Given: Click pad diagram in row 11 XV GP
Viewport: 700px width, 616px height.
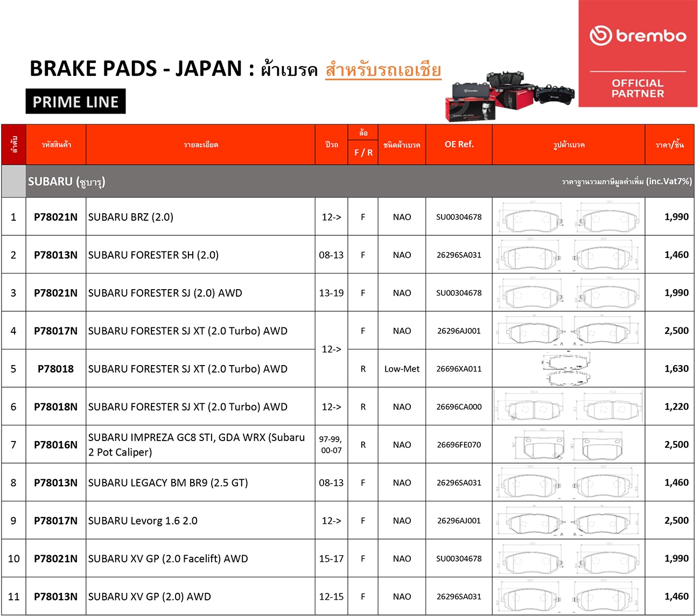Looking at the screenshot, I should tap(569, 596).
